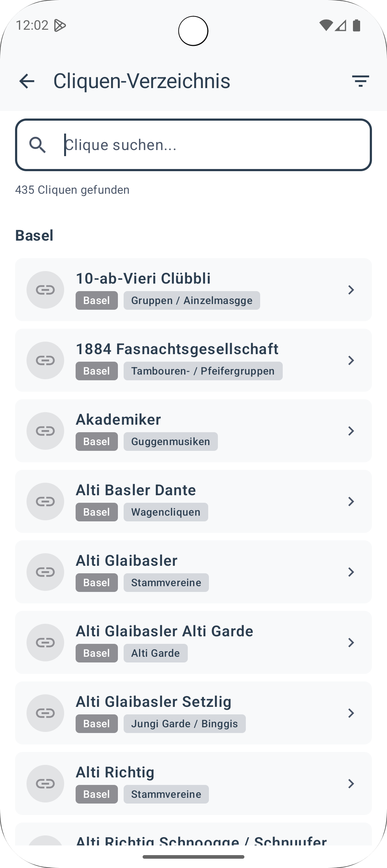Open the filter options icon
387x868 pixels.
click(360, 81)
